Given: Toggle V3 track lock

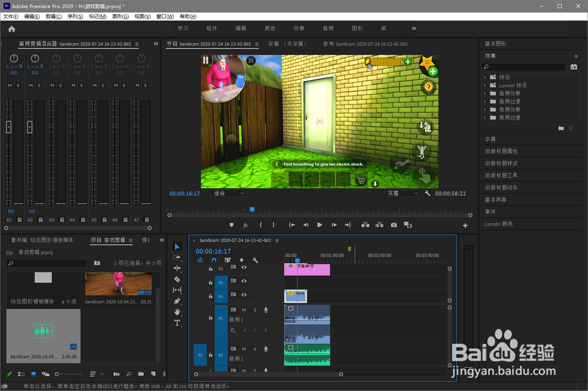Looking at the screenshot, I should (211, 269).
